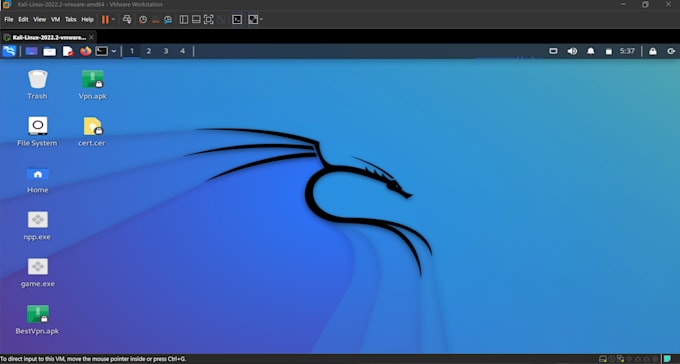Switch to workspace 3
This screenshot has height=364, width=680.
tap(166, 51)
